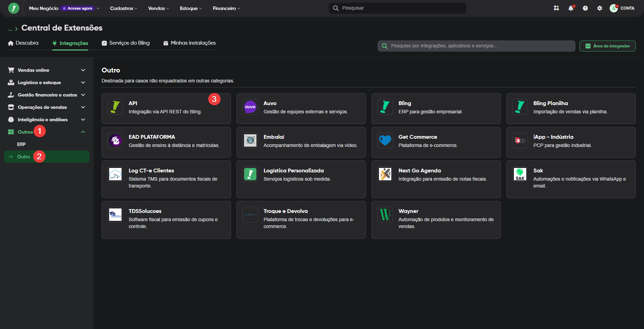The width and height of the screenshot is (644, 329).
Task: Select ERP subcategory in sidebar
Action: pyautogui.click(x=21, y=144)
